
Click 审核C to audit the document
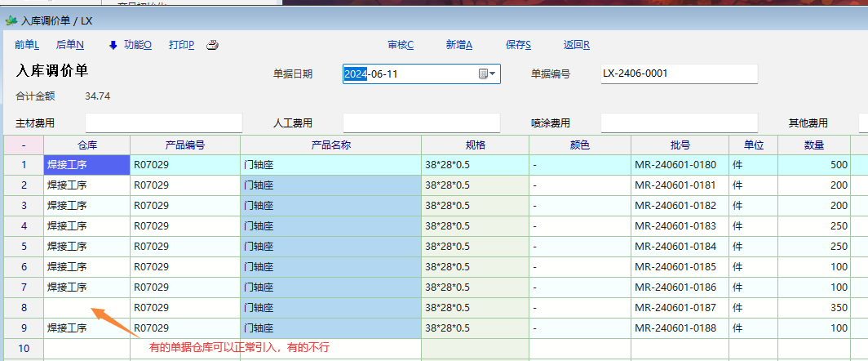tap(401, 45)
